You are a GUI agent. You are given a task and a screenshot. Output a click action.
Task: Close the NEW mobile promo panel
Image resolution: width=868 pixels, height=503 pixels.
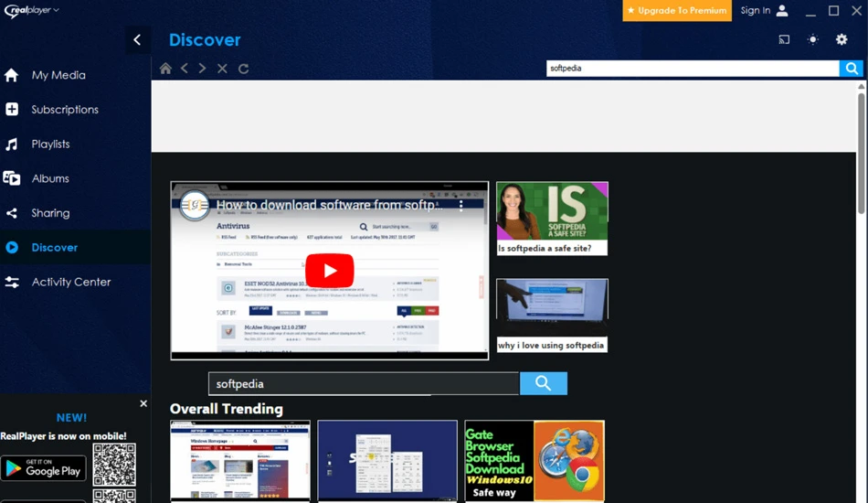pos(143,403)
